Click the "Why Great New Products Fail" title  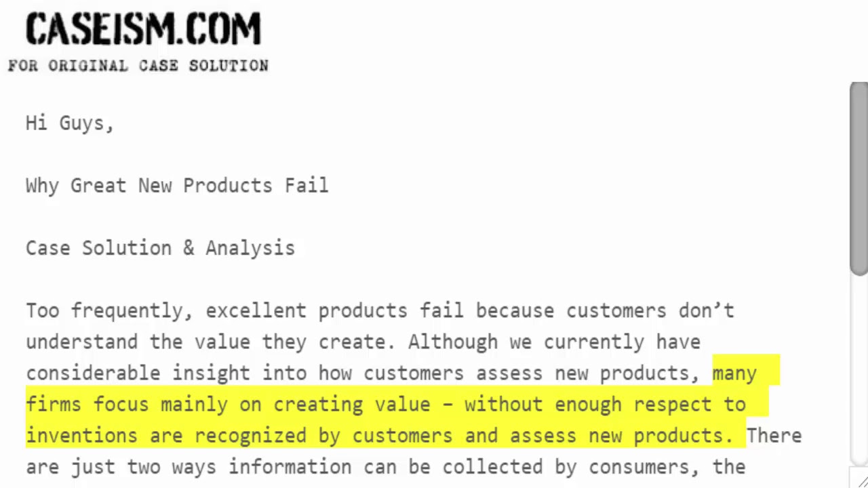tap(177, 186)
